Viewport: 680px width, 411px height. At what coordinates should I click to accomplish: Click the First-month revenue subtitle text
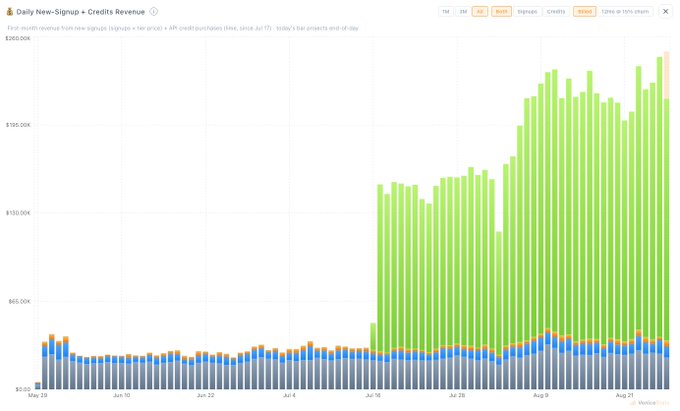[183, 28]
